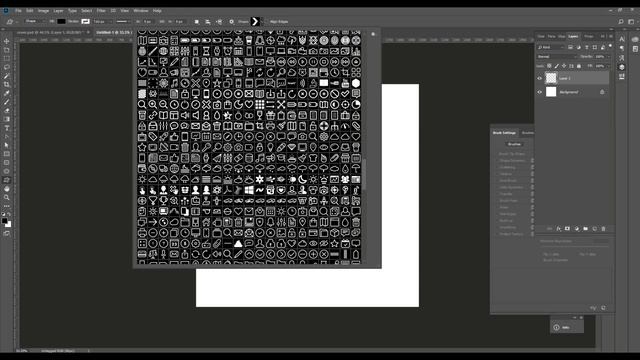
Task: Hide the Background layer eye icon
Action: point(540,92)
